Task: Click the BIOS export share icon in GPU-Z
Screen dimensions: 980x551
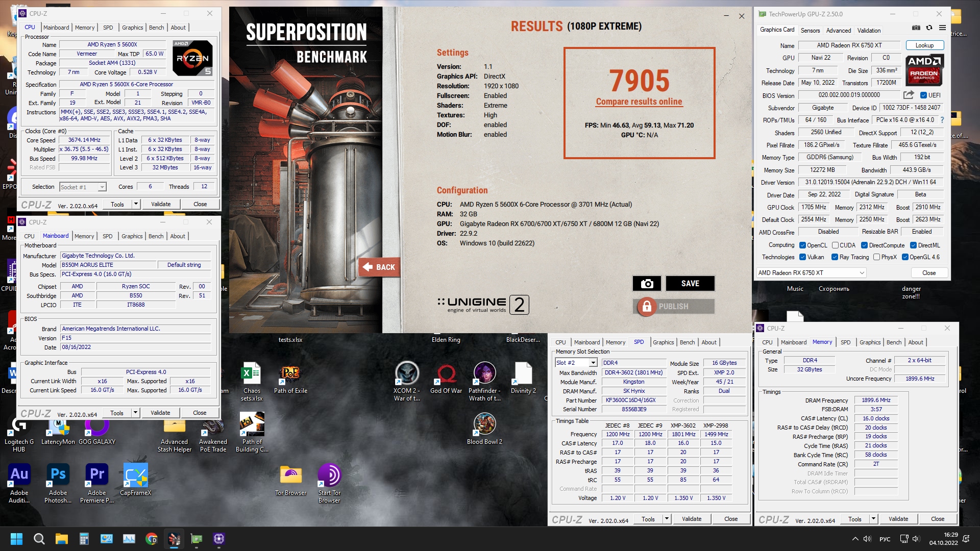Action: coord(909,95)
